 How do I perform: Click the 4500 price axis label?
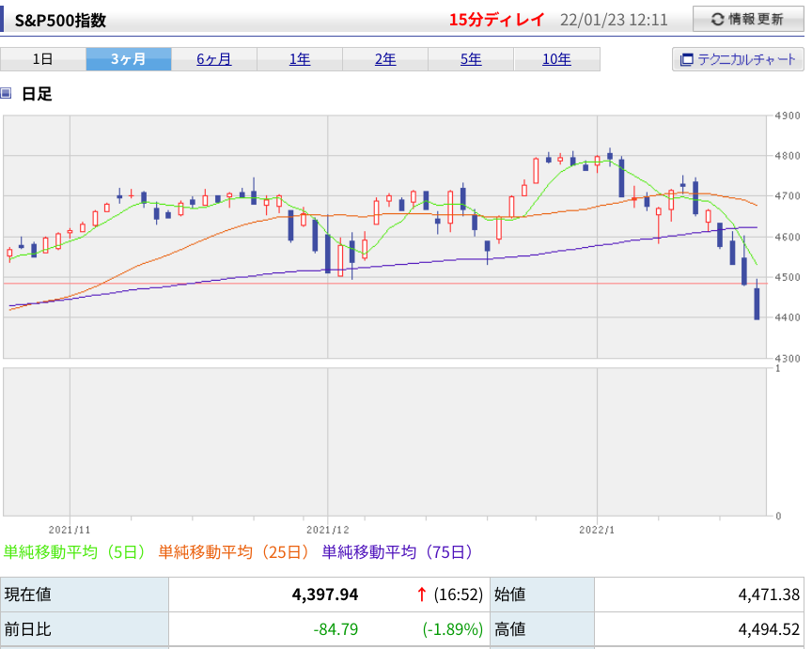point(788,277)
